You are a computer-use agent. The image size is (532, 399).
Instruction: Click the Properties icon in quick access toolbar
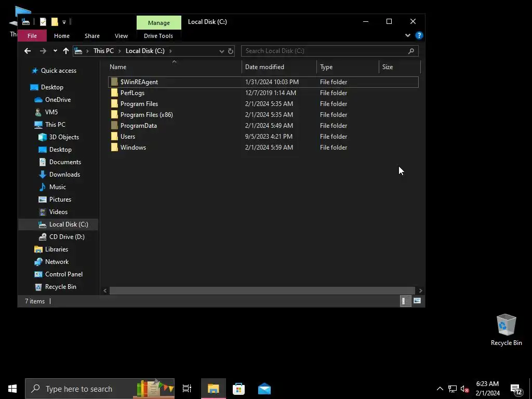[x=43, y=22]
